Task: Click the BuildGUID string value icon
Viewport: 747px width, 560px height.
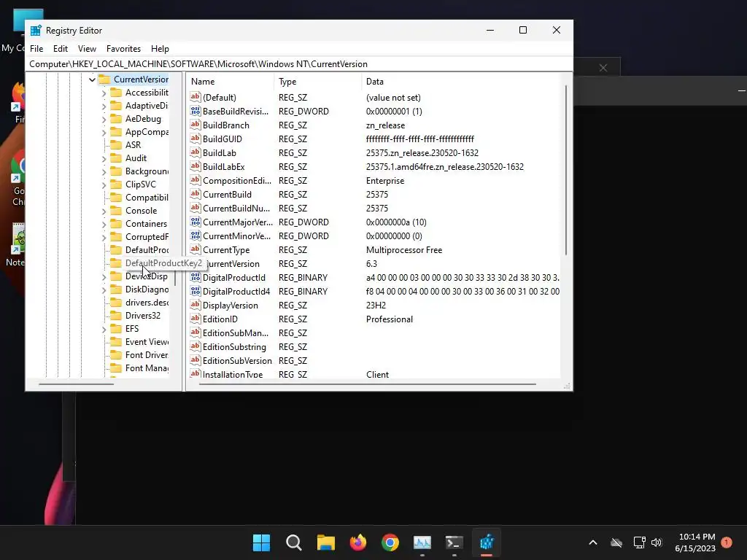Action: click(x=195, y=139)
